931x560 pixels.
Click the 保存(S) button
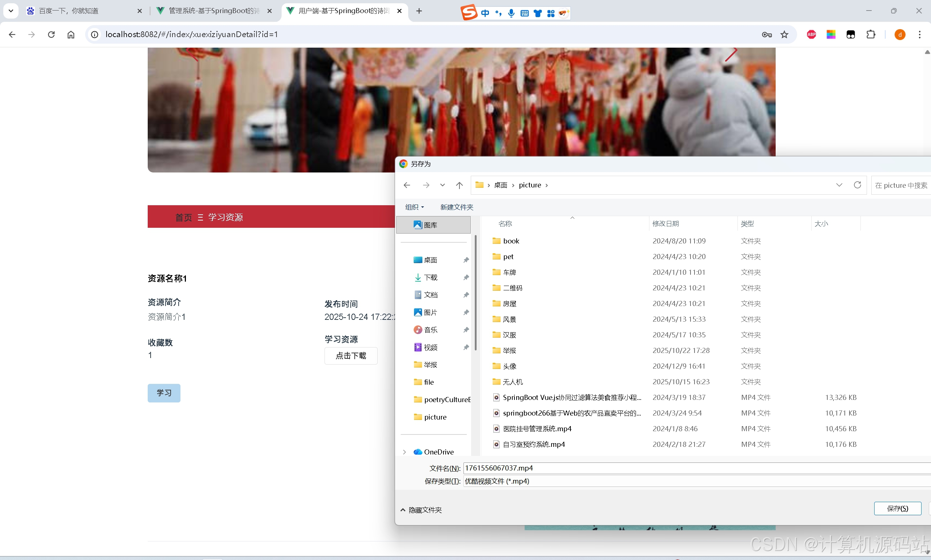coord(898,509)
